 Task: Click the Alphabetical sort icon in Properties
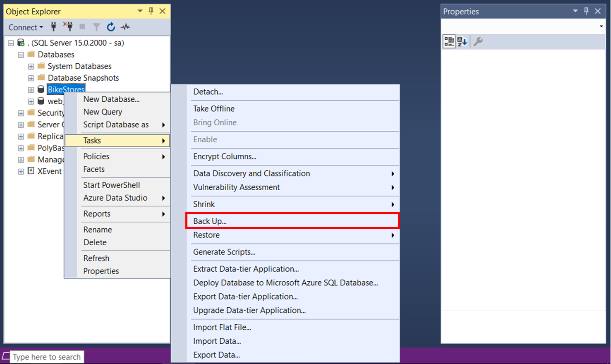[462, 41]
